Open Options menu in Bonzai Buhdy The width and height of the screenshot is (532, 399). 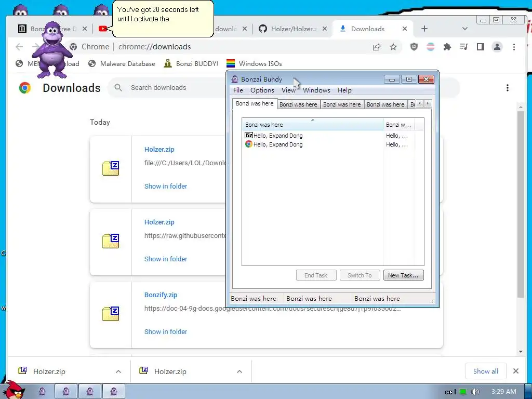point(262,90)
